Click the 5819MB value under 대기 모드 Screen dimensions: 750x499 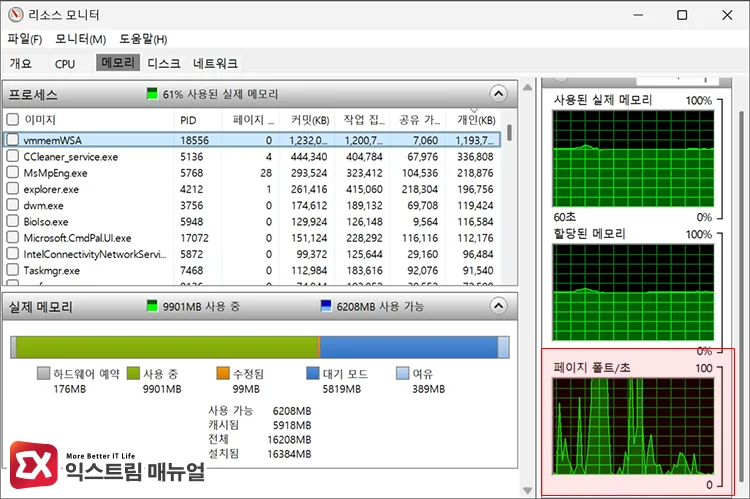(x=342, y=389)
